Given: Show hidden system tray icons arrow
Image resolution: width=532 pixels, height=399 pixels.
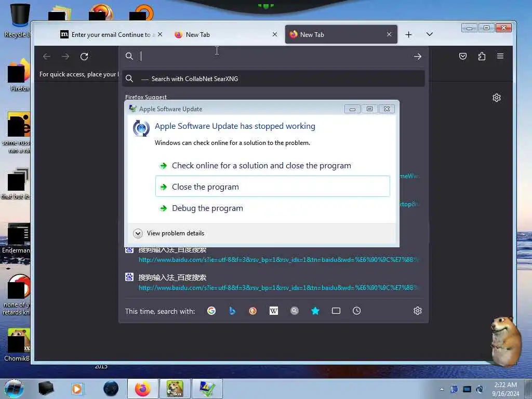Looking at the screenshot, I should click(x=442, y=389).
